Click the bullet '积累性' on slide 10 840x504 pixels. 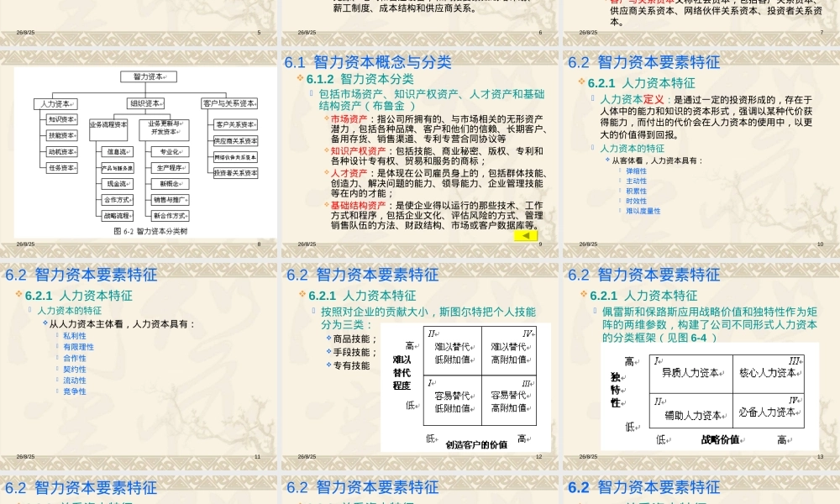pos(636,192)
